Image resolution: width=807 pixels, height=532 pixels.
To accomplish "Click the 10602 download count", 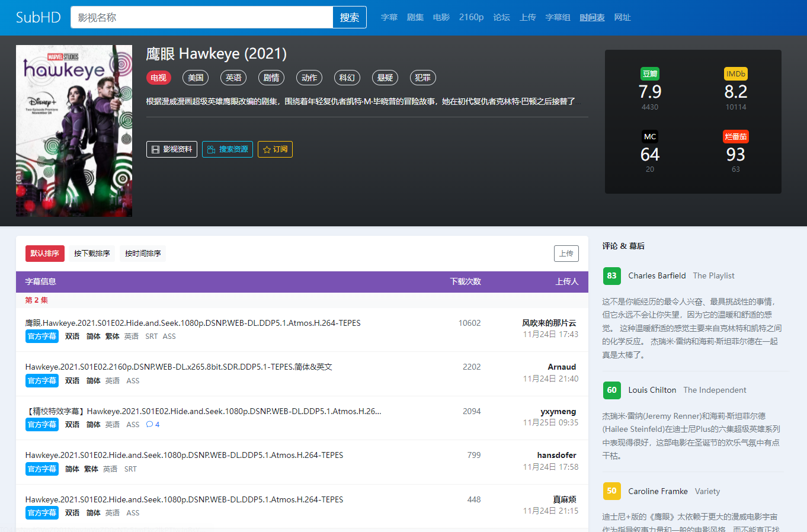I will coord(469,323).
